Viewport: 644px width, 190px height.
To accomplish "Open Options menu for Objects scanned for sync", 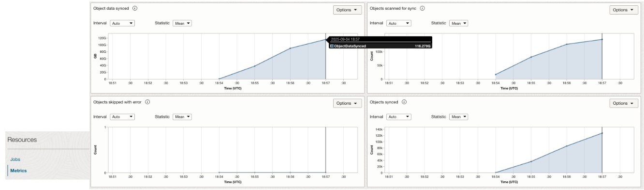I will (624, 10).
